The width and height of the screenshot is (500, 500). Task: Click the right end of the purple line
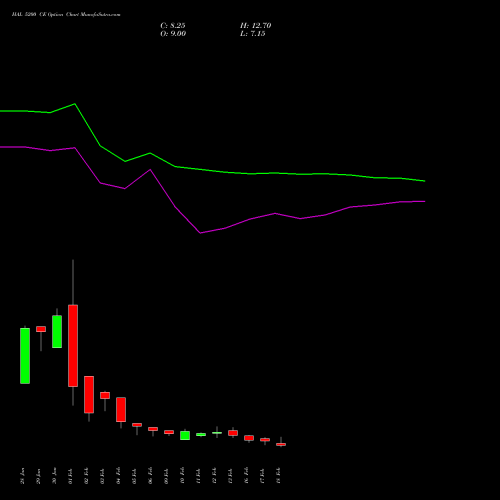[x=425, y=201]
